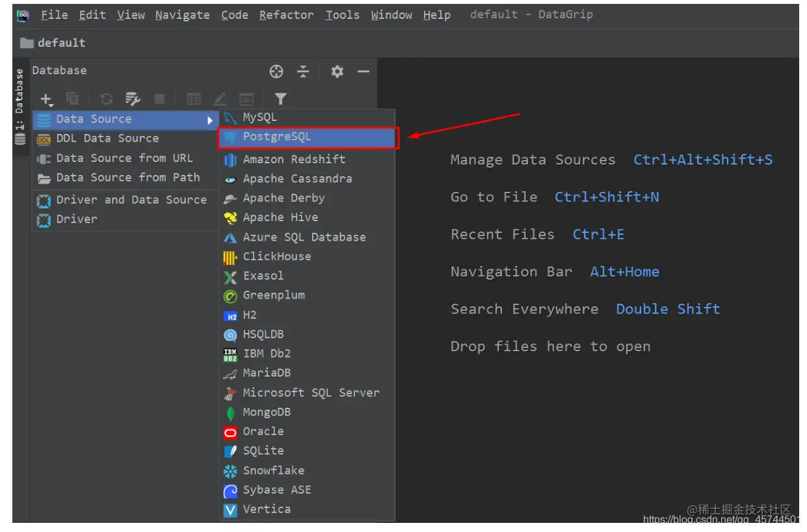Click the Duplicate icon in Database toolbar
The height and width of the screenshot is (532, 807).
coord(73,99)
